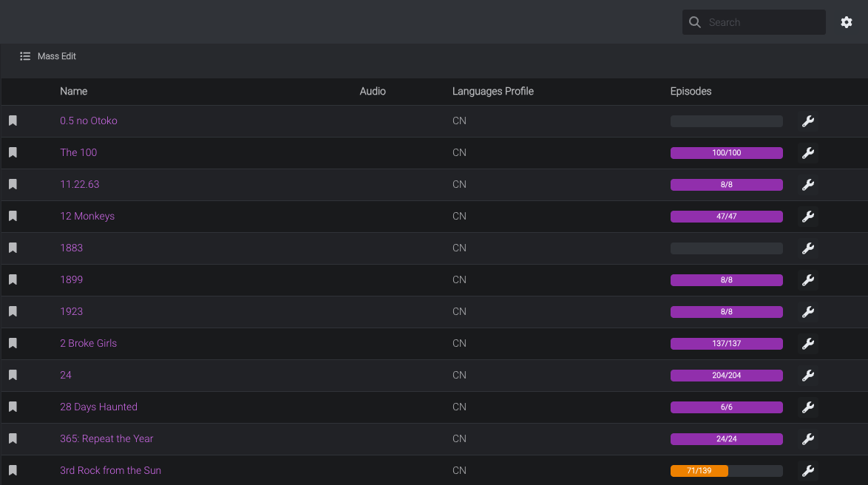The width and height of the screenshot is (868, 485).
Task: Click the 24/24 episodes progress bar
Action: point(726,439)
